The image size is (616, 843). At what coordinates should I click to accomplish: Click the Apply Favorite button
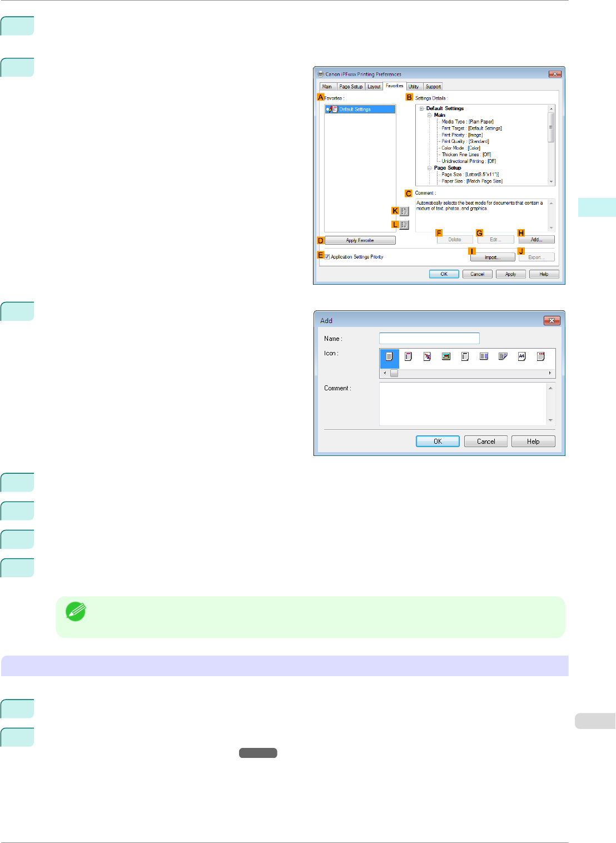click(360, 240)
